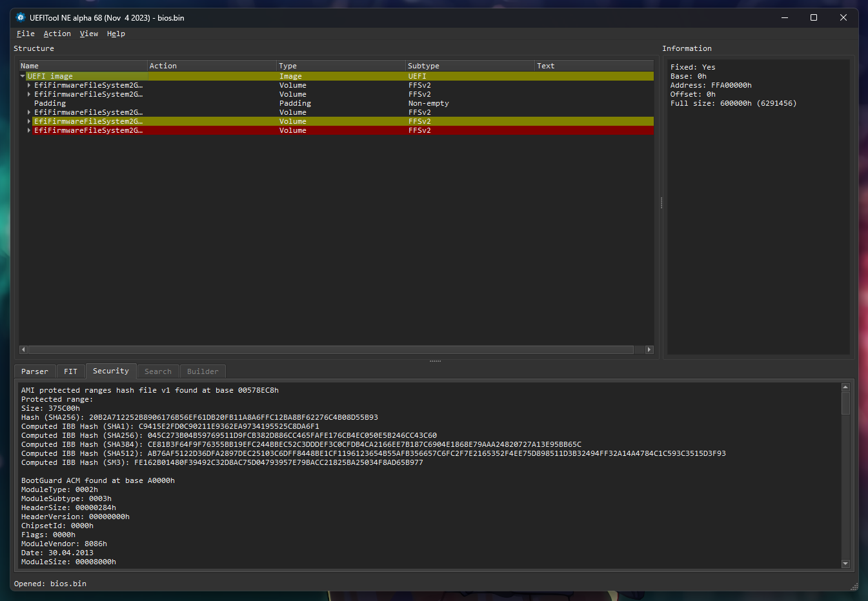Expand the first EfiFirmwareFileSystem2G volume
Screen dimensions: 868x601
(x=29, y=85)
